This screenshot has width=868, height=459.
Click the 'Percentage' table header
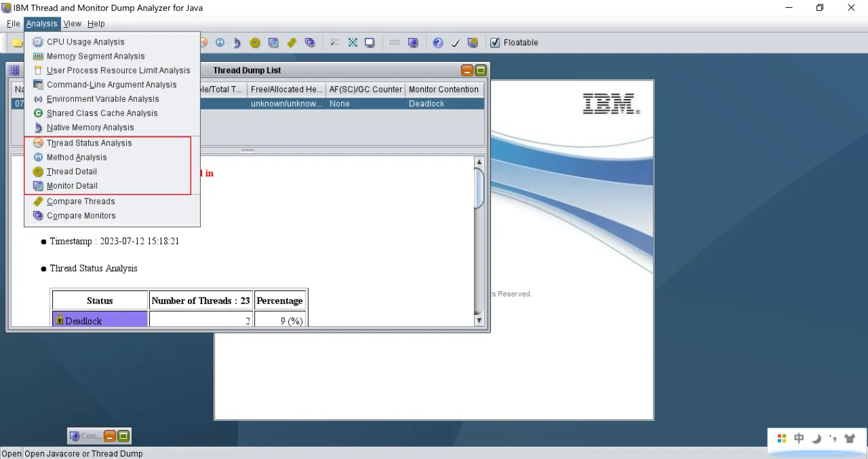click(x=279, y=301)
